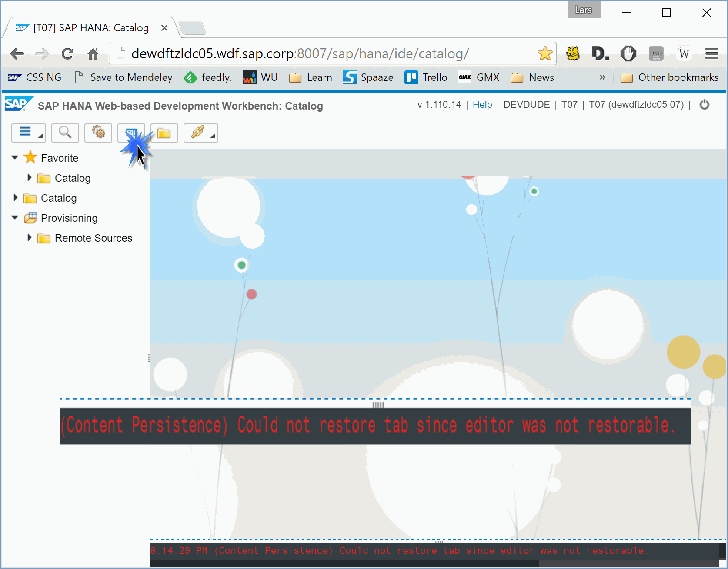Open the workbench menu button
Screen dimensions: 728x569
pyautogui.click(x=28, y=133)
